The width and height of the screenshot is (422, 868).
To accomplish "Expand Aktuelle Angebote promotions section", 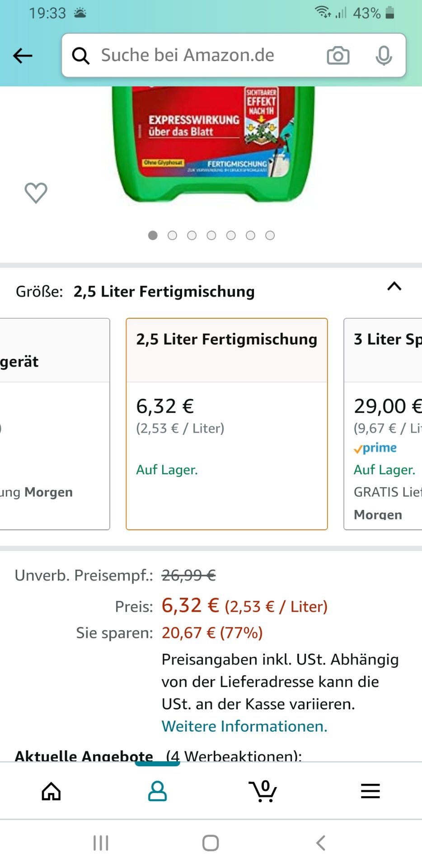I will click(158, 755).
